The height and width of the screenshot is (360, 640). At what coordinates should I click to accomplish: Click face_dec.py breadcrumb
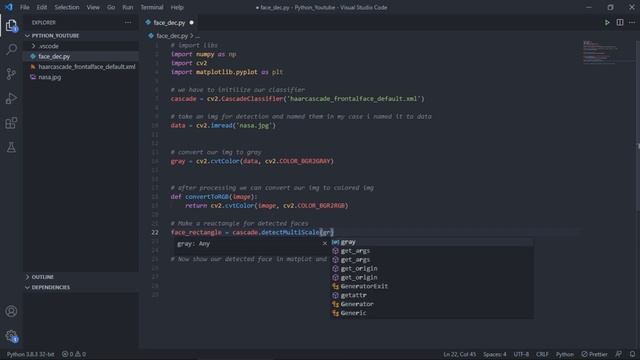pos(172,36)
